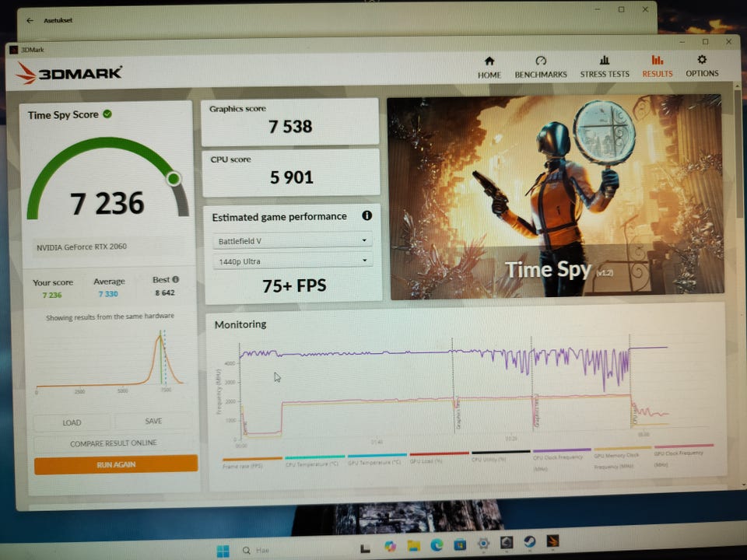
Task: Click the CPU score value 5 901
Action: (x=292, y=177)
